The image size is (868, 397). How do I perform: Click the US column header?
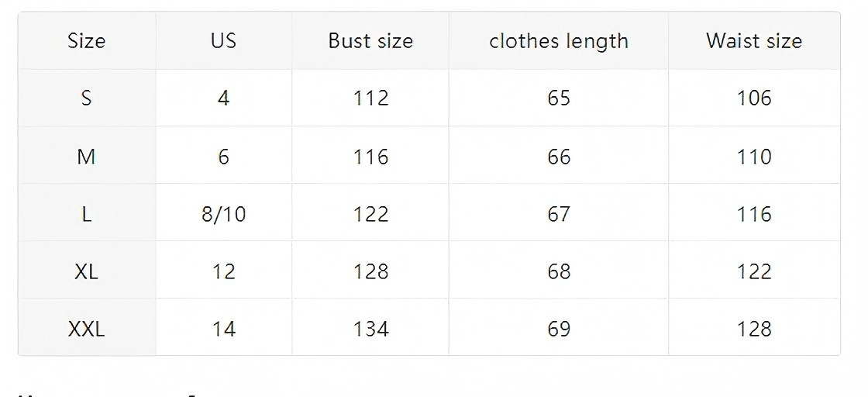click(223, 41)
